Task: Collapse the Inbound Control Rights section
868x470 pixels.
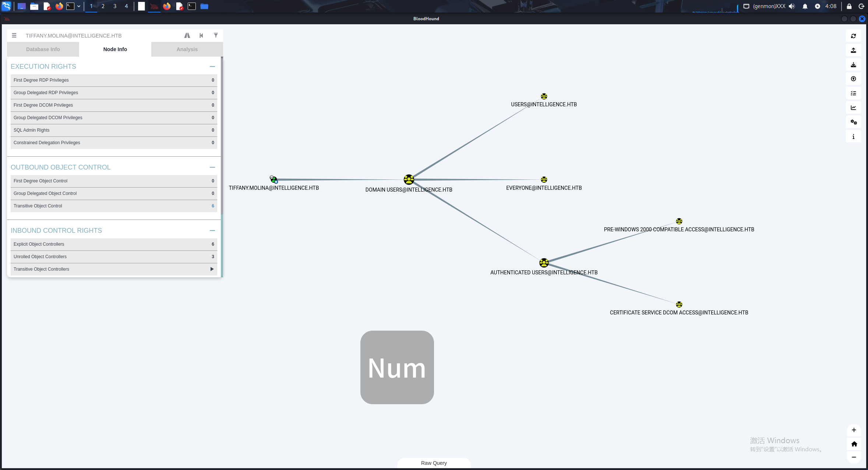Action: coord(212,231)
